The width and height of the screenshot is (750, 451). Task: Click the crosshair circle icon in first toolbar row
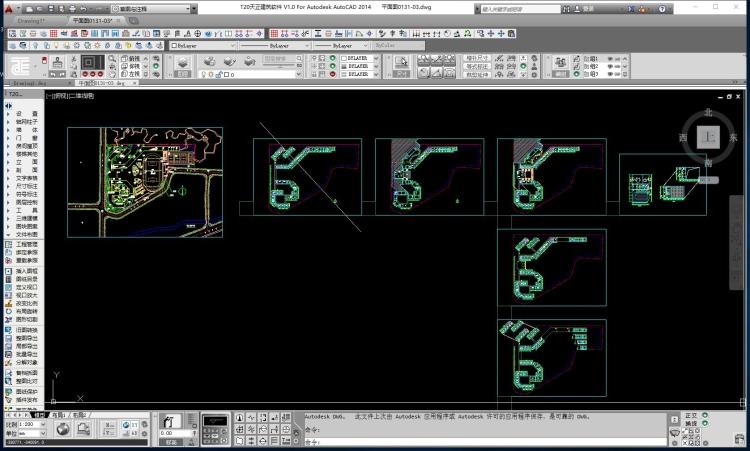point(198,33)
